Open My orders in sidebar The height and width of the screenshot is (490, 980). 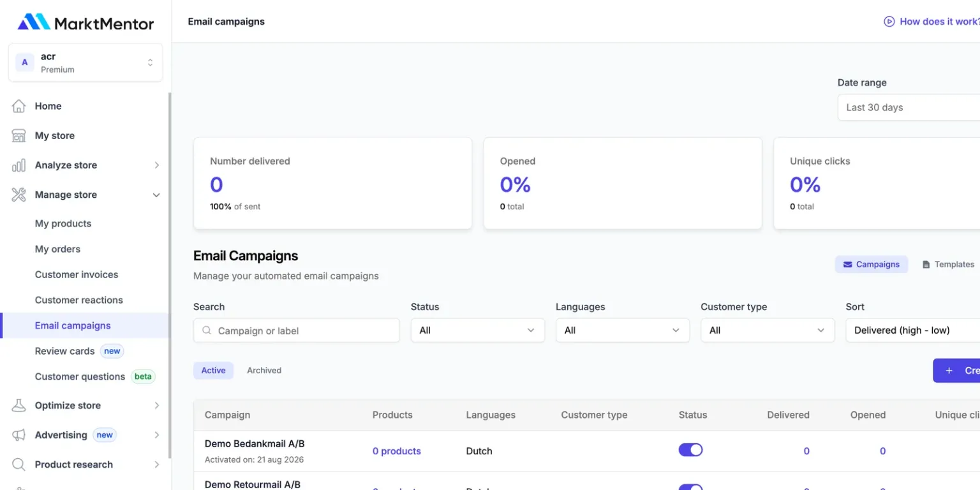coord(57,249)
